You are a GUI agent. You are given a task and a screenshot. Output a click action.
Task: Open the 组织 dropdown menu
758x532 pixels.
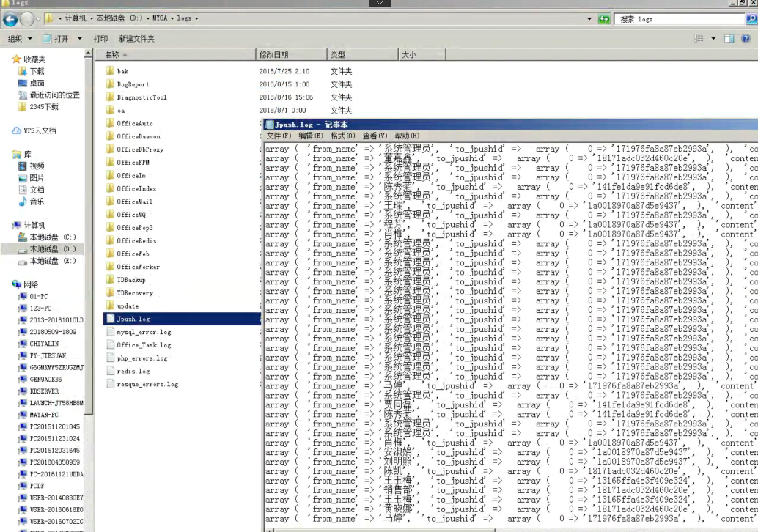pos(18,38)
